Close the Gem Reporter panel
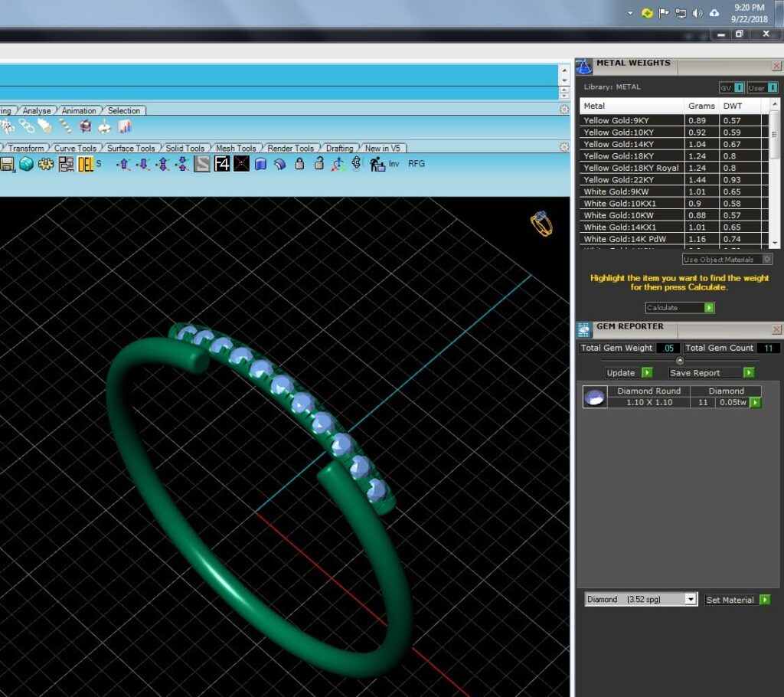784x697 pixels. pos(776,329)
